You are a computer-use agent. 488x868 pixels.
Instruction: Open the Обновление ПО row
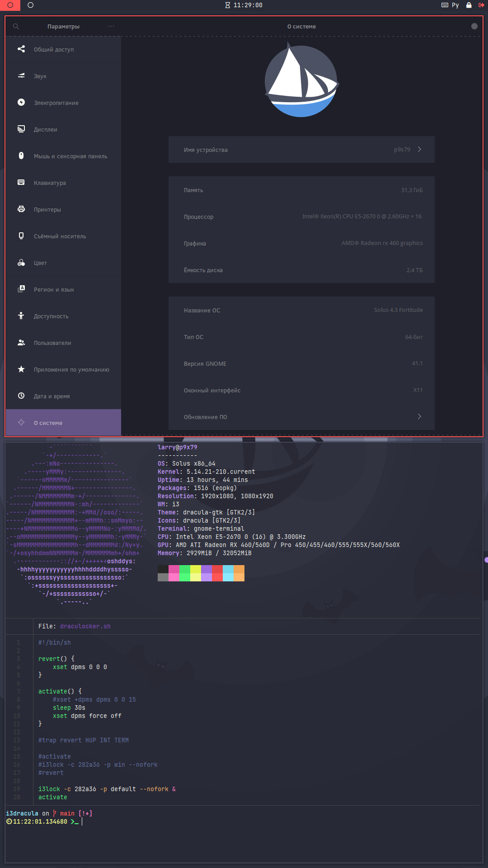point(301,417)
